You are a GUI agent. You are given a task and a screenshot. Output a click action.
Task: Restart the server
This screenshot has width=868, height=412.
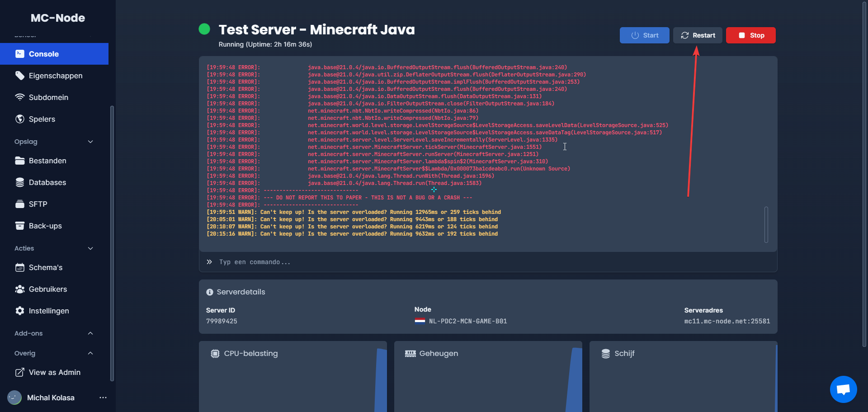pos(698,35)
